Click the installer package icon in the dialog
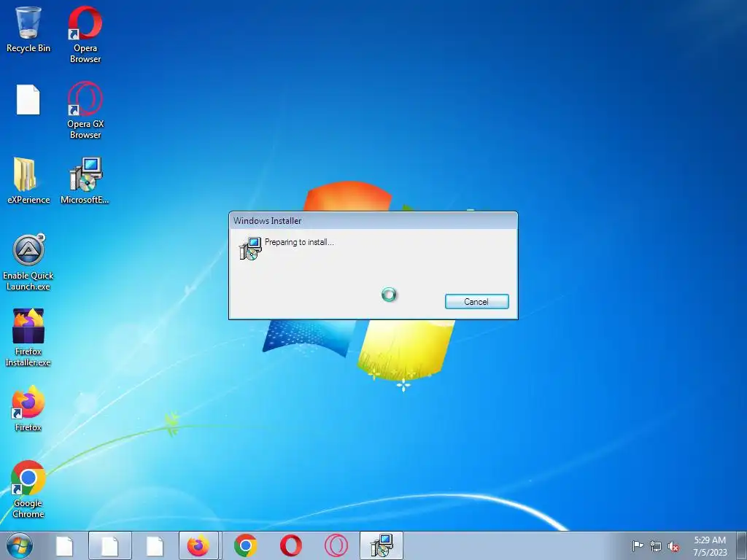The width and height of the screenshot is (747, 560). [x=250, y=249]
